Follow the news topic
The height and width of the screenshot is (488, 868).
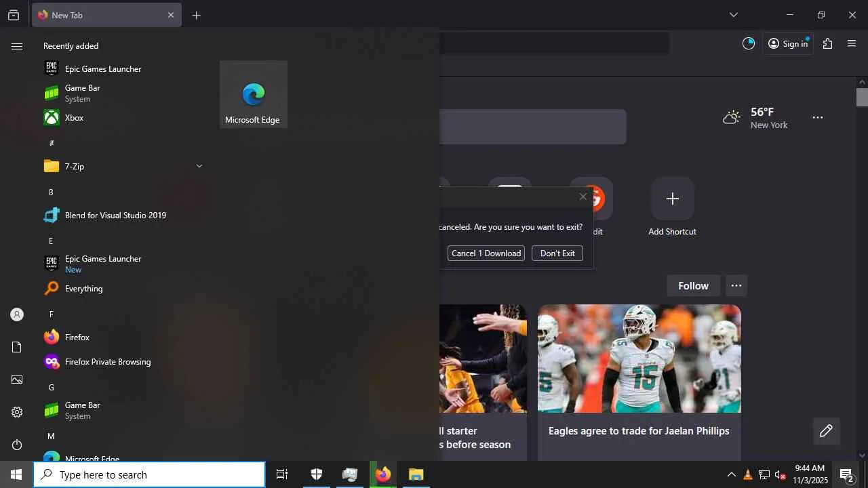pyautogui.click(x=693, y=286)
